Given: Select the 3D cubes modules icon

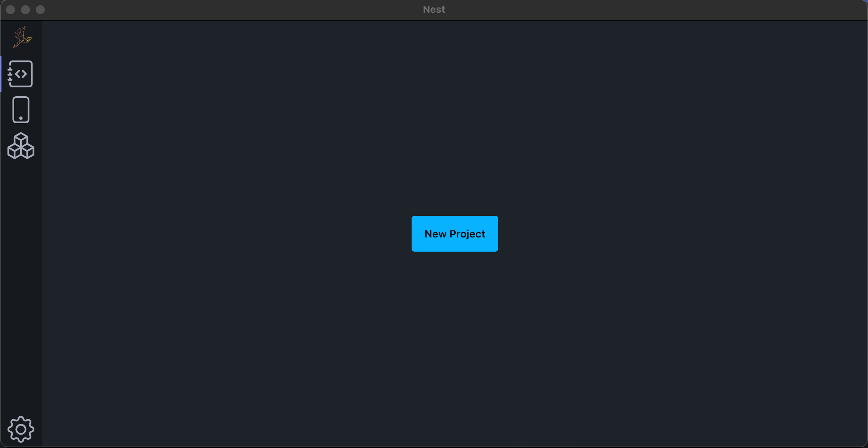Looking at the screenshot, I should pos(21,146).
